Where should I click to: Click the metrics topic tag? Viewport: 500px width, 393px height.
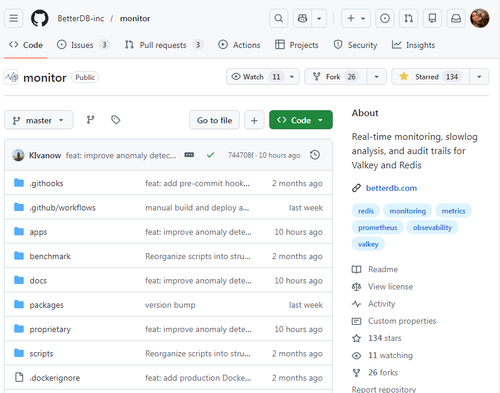pyautogui.click(x=453, y=211)
